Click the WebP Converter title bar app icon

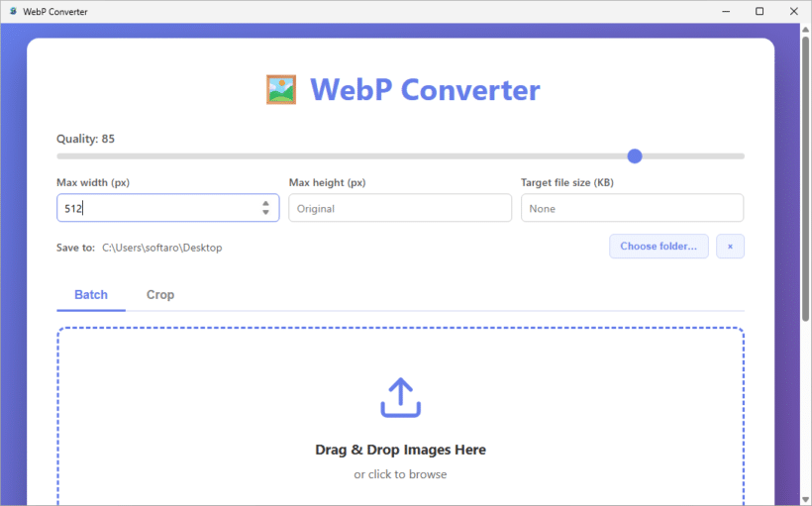pos(14,11)
